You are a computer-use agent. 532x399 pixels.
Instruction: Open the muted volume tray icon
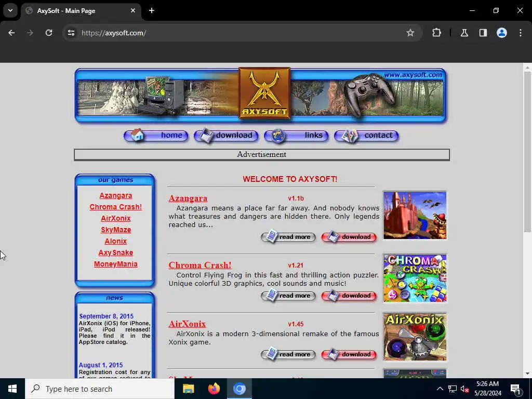point(464,389)
